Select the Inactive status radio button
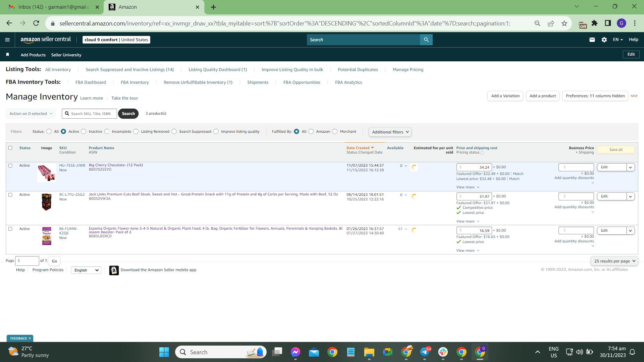This screenshot has height=362, width=644. (84, 131)
